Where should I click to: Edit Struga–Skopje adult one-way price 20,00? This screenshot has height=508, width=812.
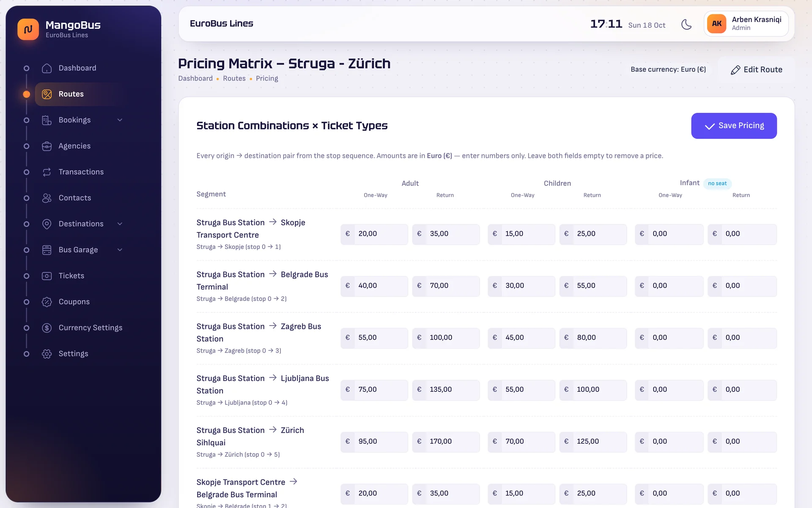pyautogui.click(x=374, y=234)
